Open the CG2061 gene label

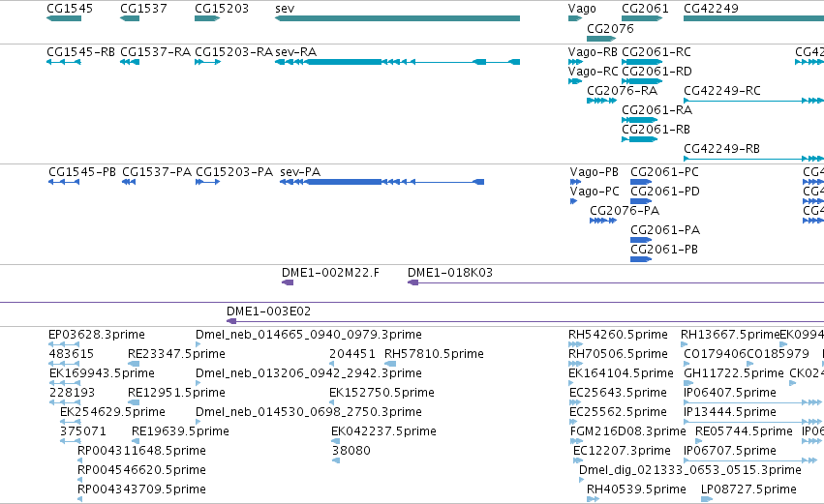point(645,9)
